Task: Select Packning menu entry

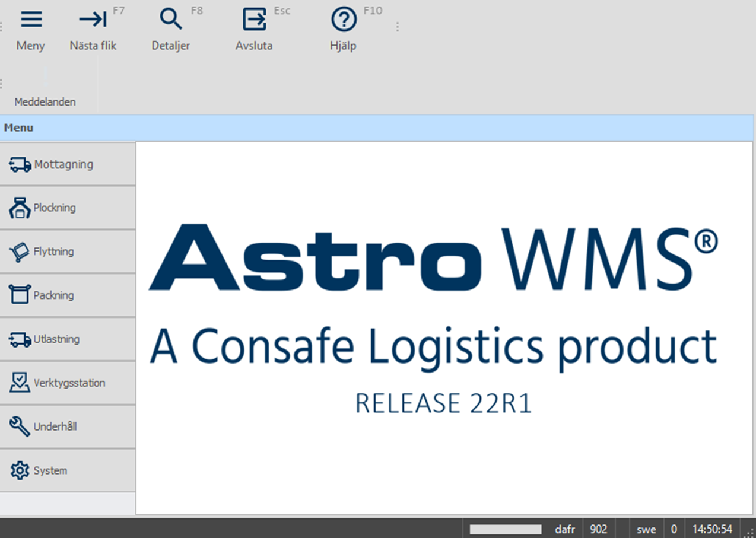Action: (x=68, y=295)
